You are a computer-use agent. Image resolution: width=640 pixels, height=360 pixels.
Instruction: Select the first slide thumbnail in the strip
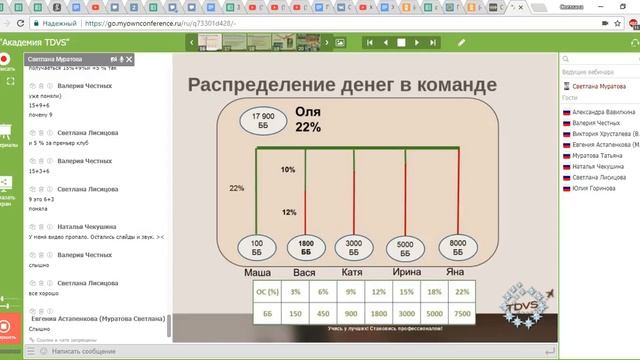[x=210, y=42]
